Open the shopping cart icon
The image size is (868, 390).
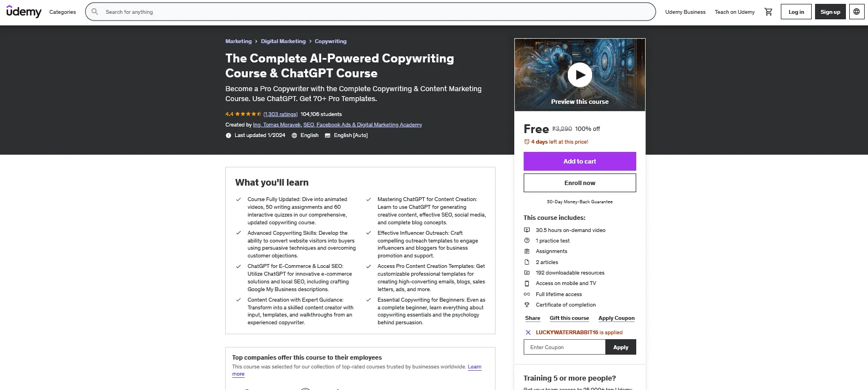768,12
